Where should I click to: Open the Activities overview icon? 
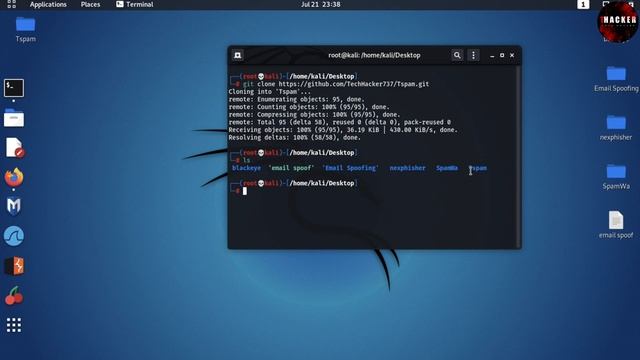[x=11, y=4]
